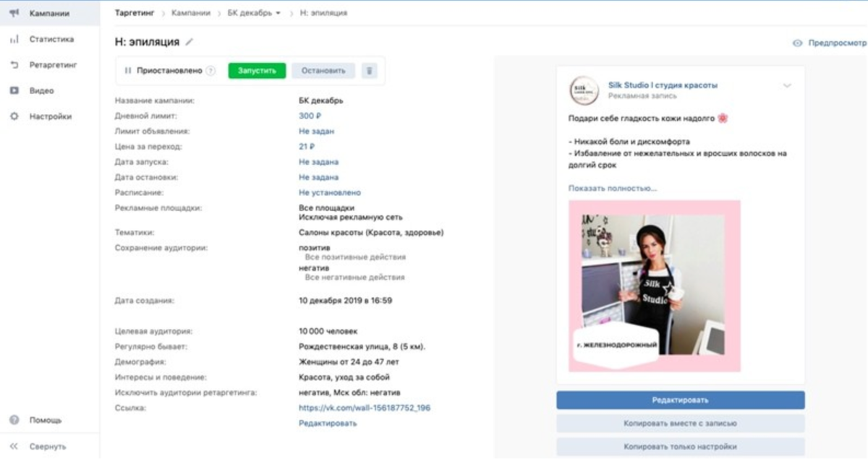The height and width of the screenshot is (459, 868).
Task: Select the Ретаргетинг arrow icon in sidebar
Action: pyautogui.click(x=14, y=65)
